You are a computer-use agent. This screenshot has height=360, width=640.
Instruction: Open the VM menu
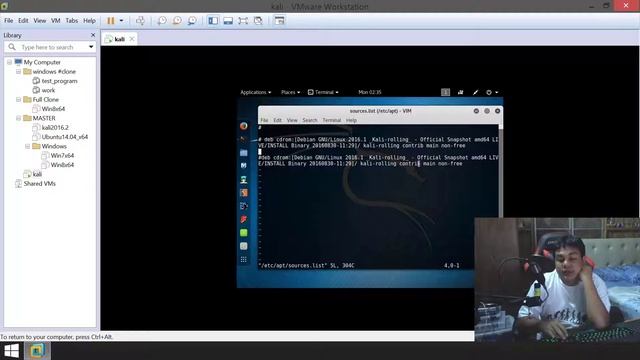point(56,20)
